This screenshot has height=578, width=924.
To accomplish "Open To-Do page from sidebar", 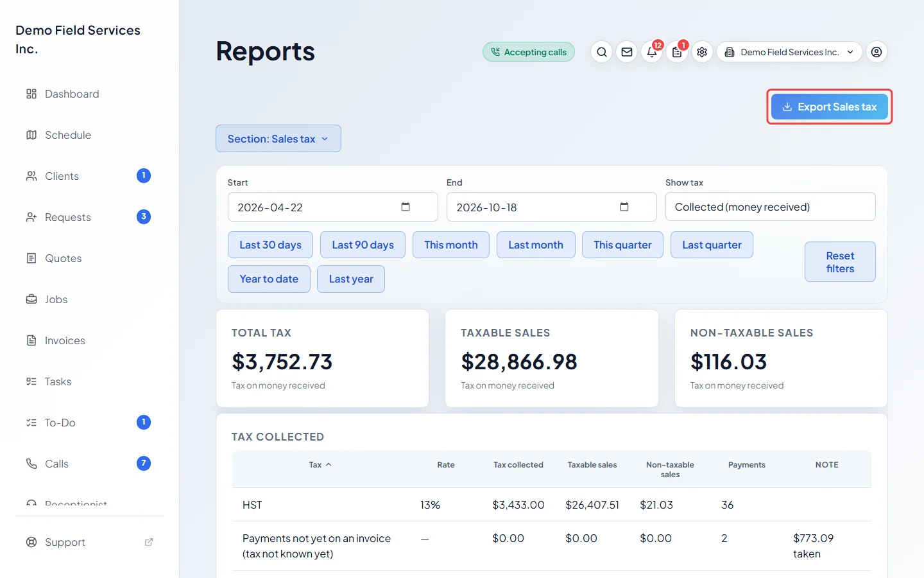I will 90,423.
